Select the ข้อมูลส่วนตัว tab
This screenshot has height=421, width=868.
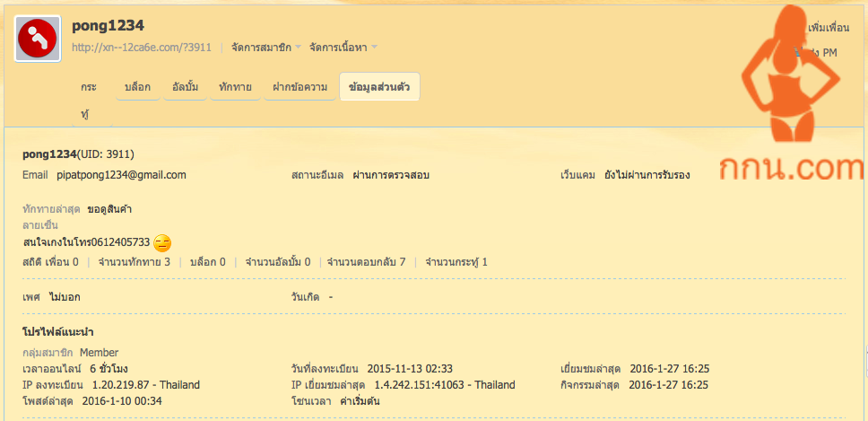(379, 86)
